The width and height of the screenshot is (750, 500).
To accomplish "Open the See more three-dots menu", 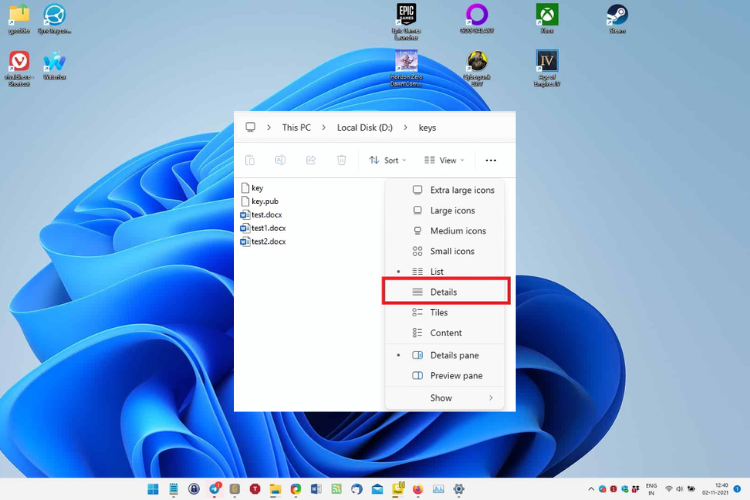I will click(490, 160).
